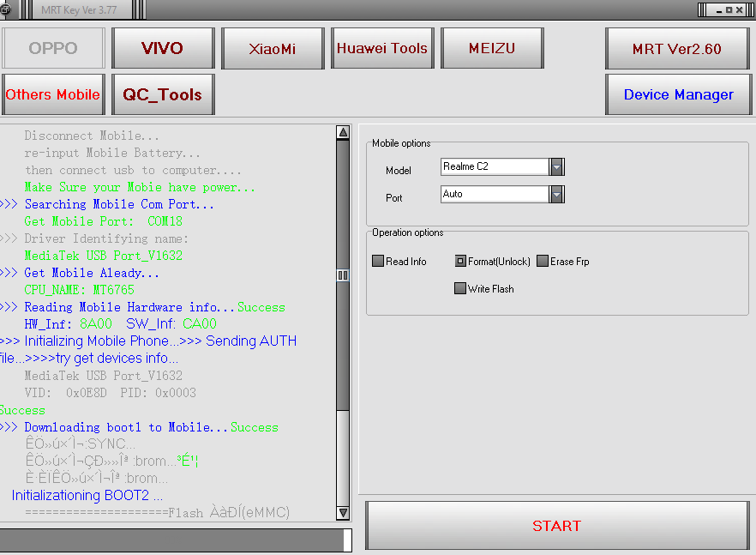
Task: Click log line 'Initializationing BOOT2 ...'
Action: coord(87,496)
